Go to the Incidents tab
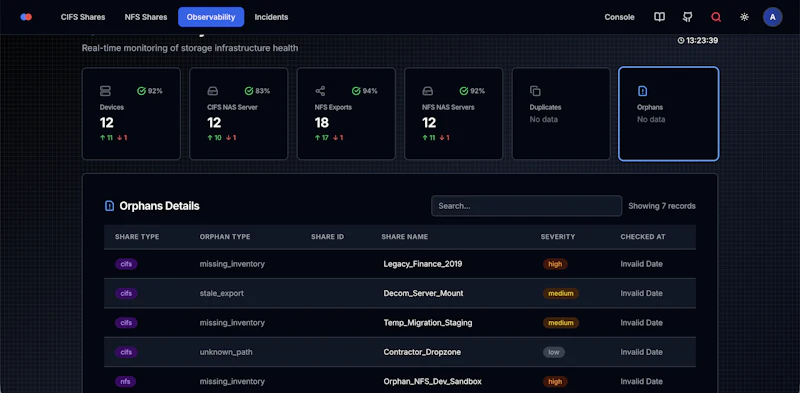Image resolution: width=800 pixels, height=393 pixels. (271, 17)
